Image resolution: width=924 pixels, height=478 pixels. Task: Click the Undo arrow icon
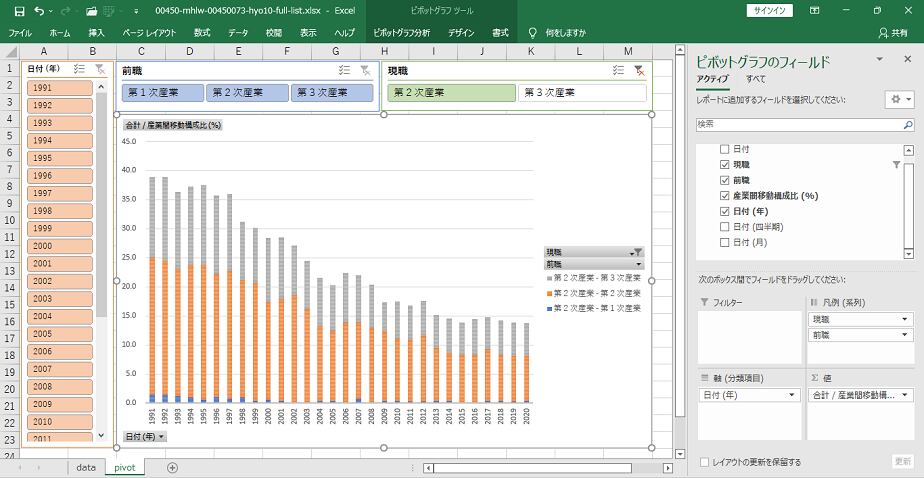38,10
